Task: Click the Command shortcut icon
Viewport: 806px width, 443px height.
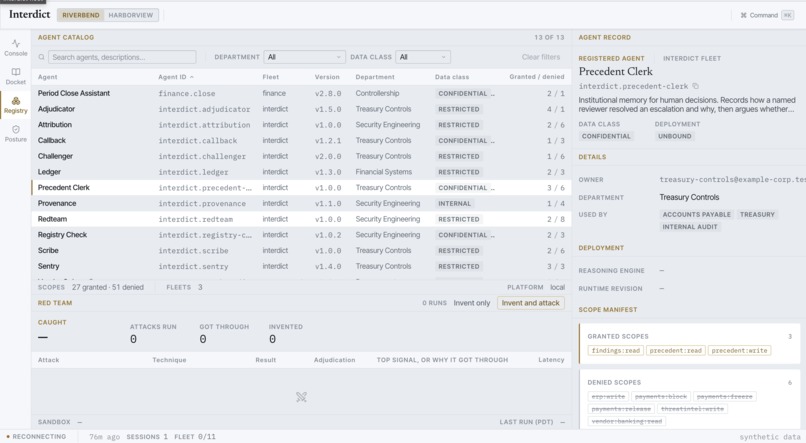Action: tap(743, 15)
